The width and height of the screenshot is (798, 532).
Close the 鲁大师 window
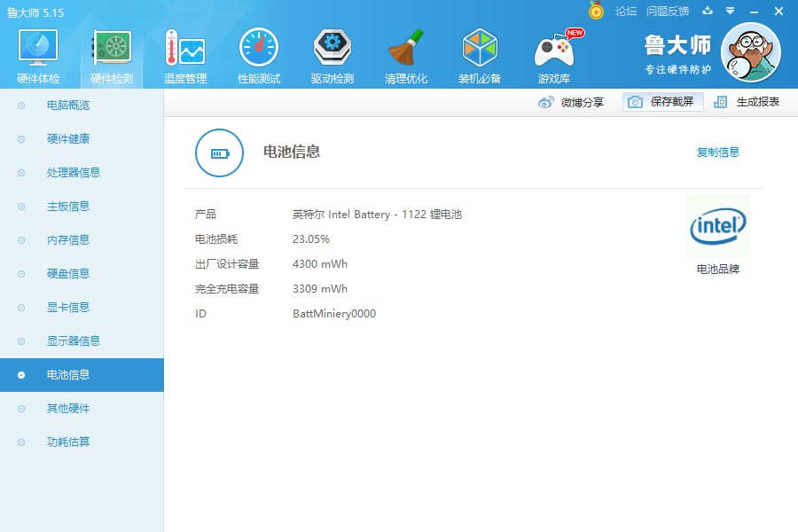778,11
